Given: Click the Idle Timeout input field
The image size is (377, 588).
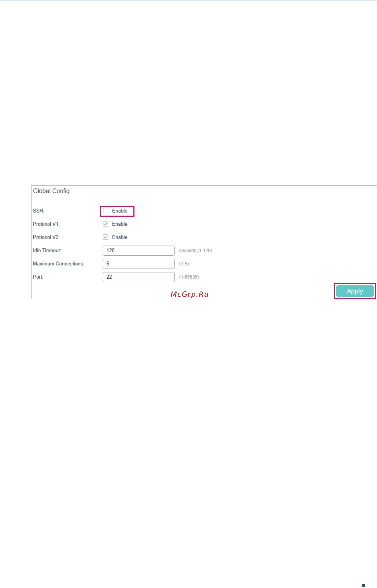Looking at the screenshot, I should pyautogui.click(x=139, y=251).
